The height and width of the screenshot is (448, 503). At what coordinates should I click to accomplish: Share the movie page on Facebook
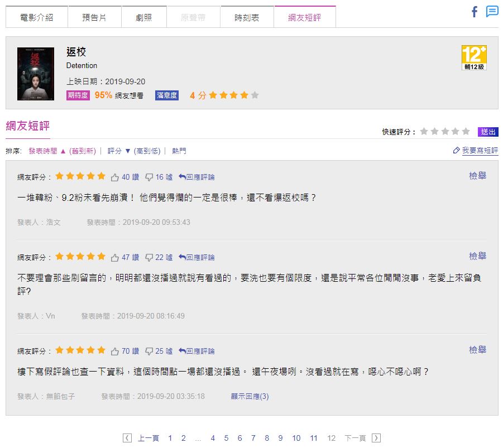[475, 12]
